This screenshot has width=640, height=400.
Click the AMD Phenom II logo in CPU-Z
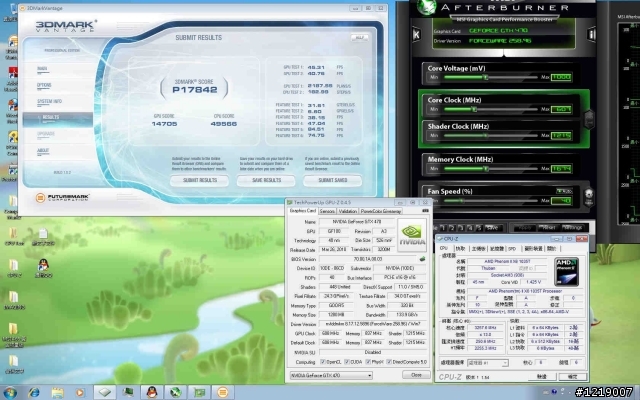click(567, 271)
